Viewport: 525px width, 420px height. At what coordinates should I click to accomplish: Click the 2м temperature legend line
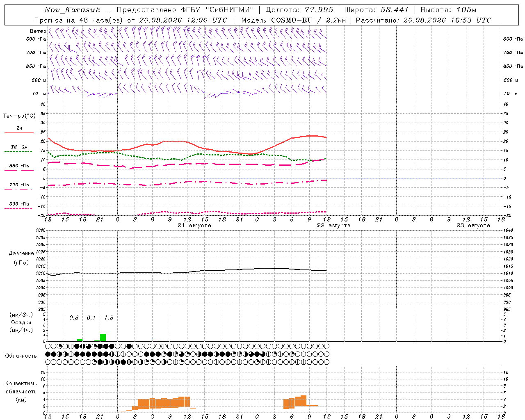pos(19,132)
